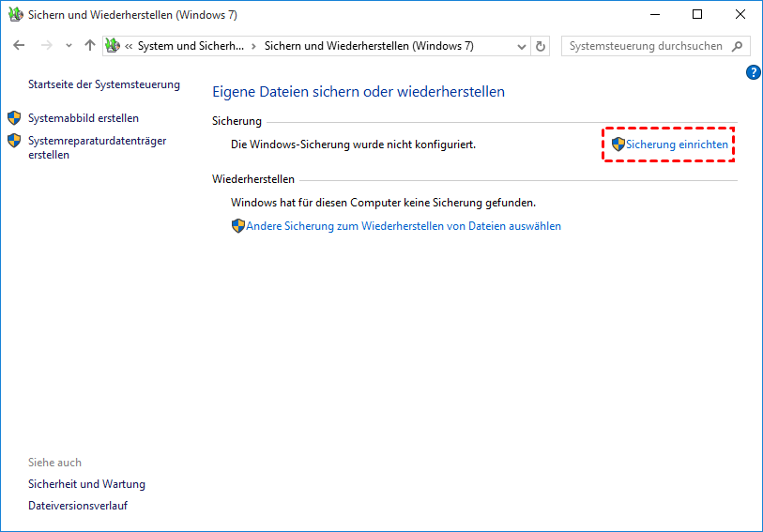Select Andere Sicherung zum Wiederherstellen auswählen
Image resolution: width=763 pixels, height=532 pixels.
[404, 226]
